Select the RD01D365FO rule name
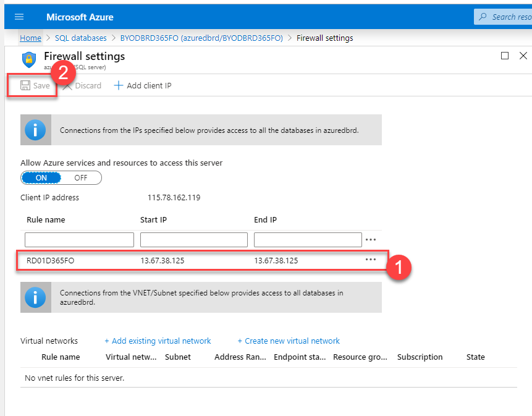The width and height of the screenshot is (532, 416). click(50, 261)
